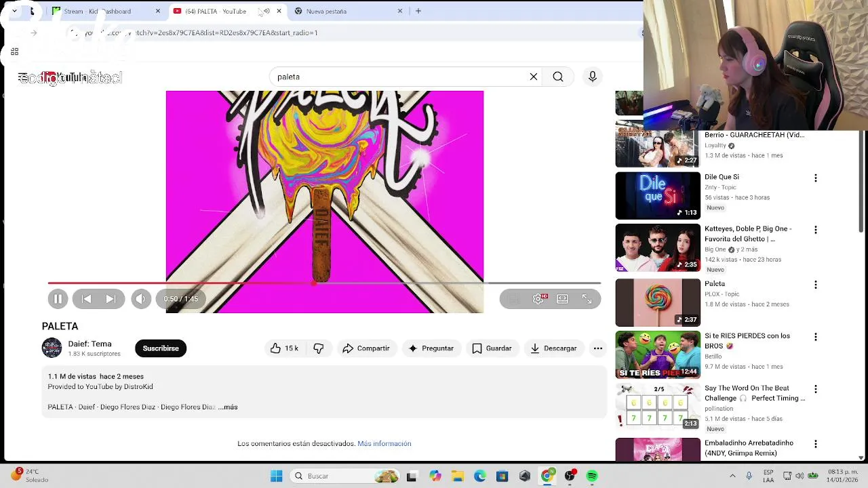Open Say The Word On The Beat thumbnail
The height and width of the screenshot is (488, 868).
click(658, 407)
